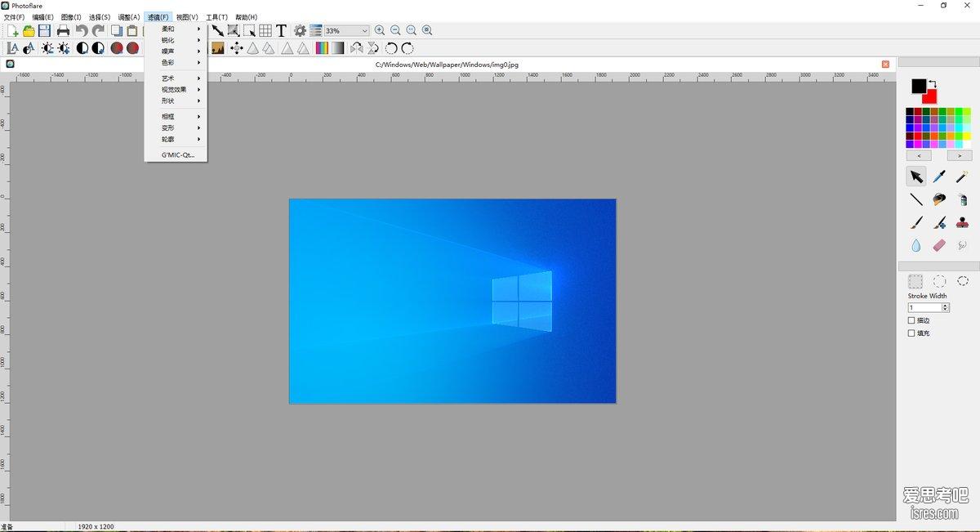Apply grayscale gradient icon
The image size is (980, 532).
coord(338,48)
